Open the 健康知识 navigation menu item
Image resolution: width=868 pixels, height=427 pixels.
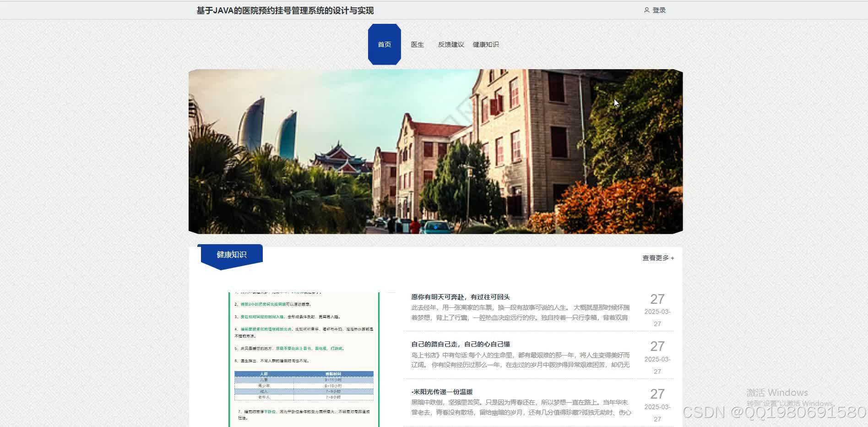pos(485,44)
